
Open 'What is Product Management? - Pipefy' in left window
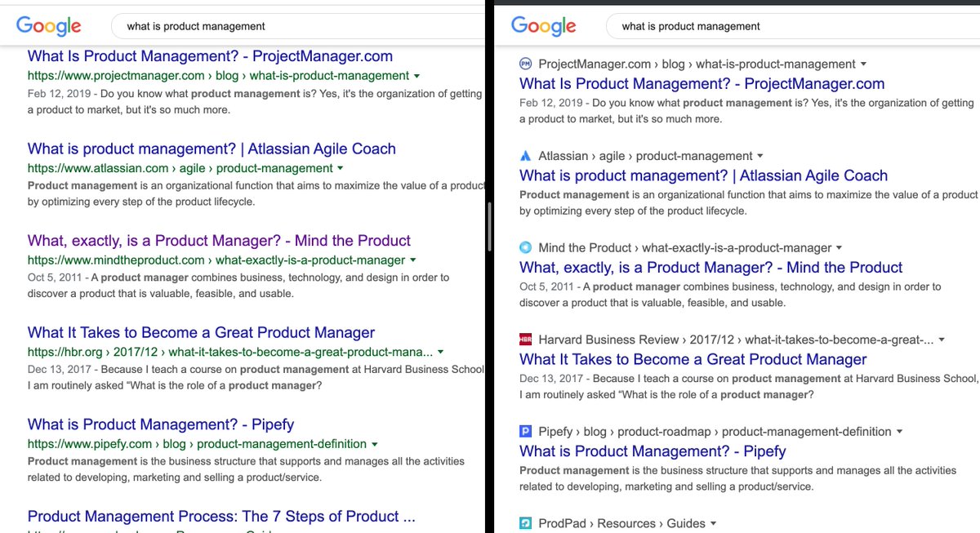(x=161, y=424)
